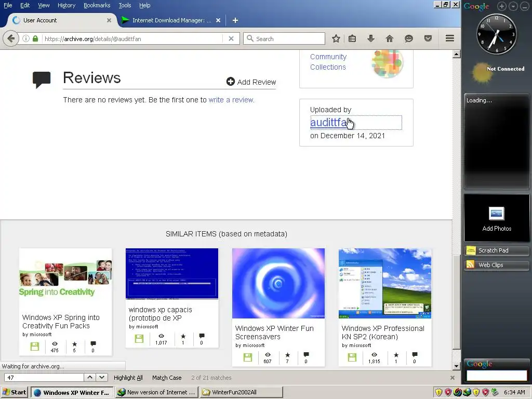The height and width of the screenshot is (399, 532).
Task: Click the Reviews speech bubble icon
Action: pos(42,79)
